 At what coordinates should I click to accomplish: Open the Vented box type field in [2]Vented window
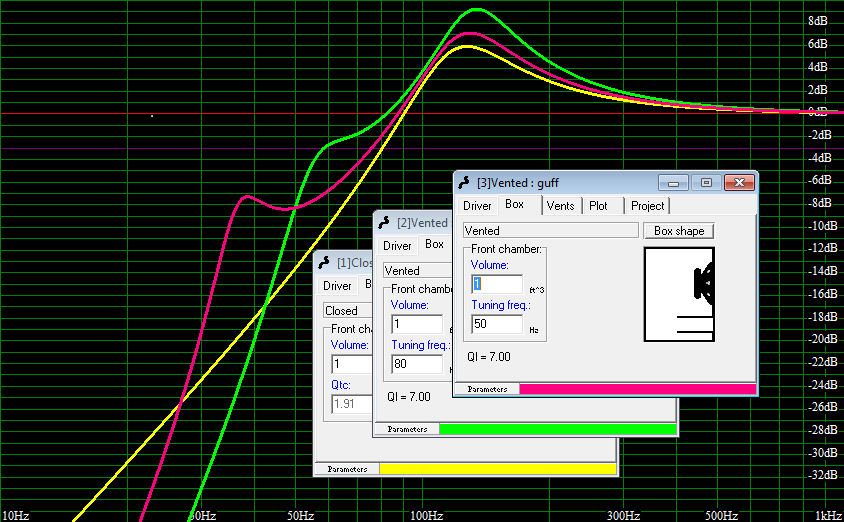[x=418, y=271]
